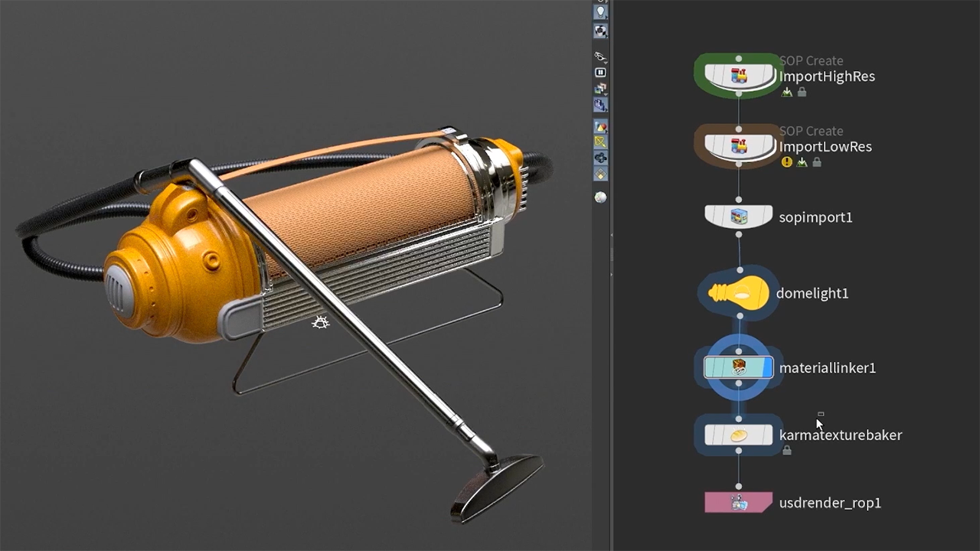Toggle the viewport lighting bulb icon
Viewport: 980px width, 551px height.
[600, 12]
